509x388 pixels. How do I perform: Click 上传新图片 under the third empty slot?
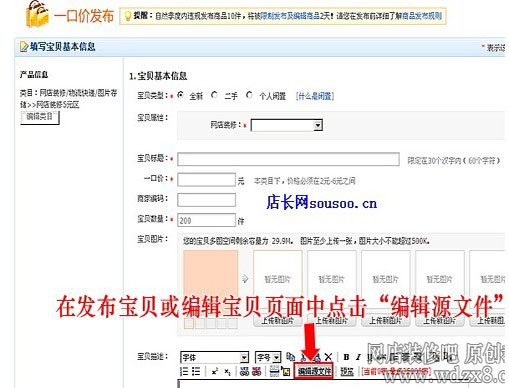point(386,321)
